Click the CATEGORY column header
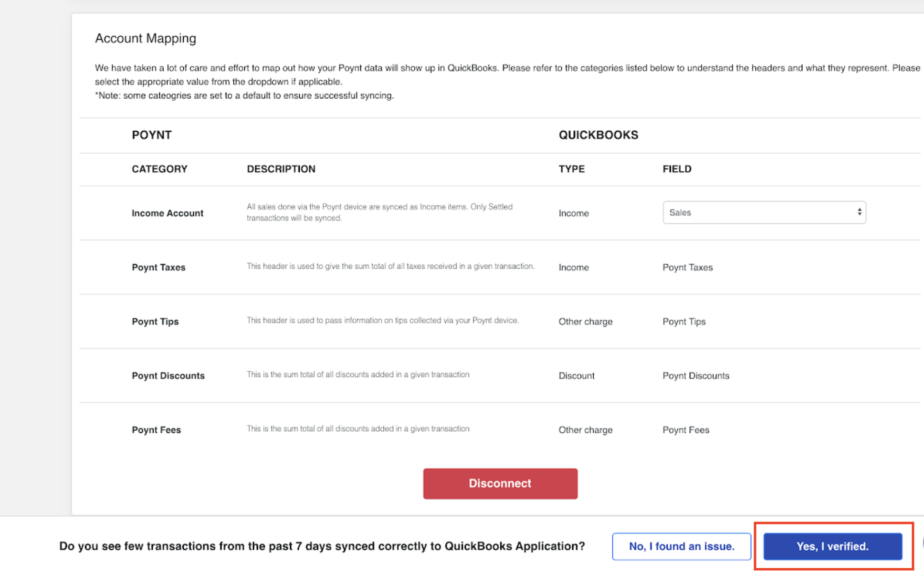Viewport: 924px width, 585px height. click(159, 169)
